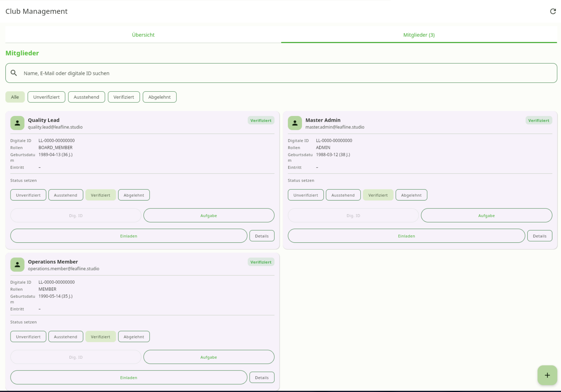Click Einladen for Quality Lead

tap(129, 236)
